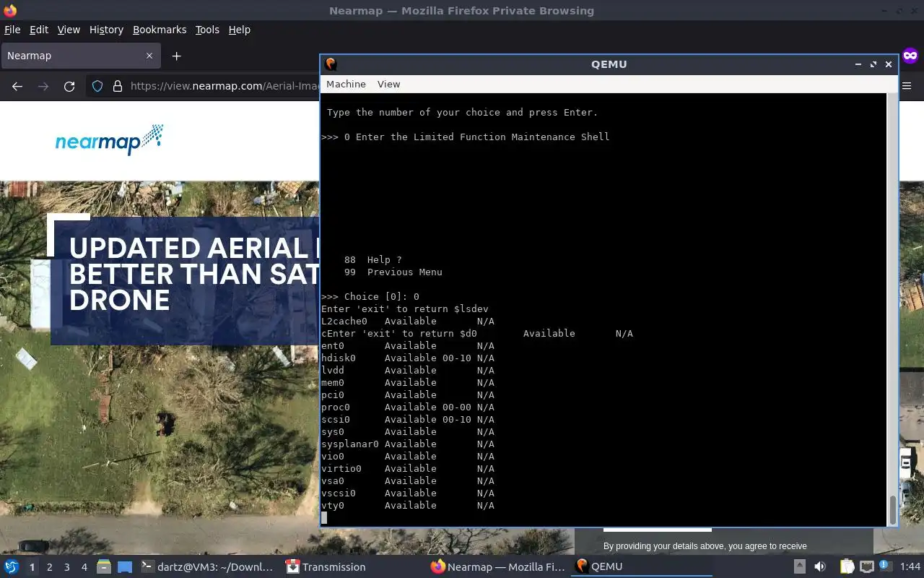
Task: Click '88 Help ?' menu text
Action: [x=373, y=259]
